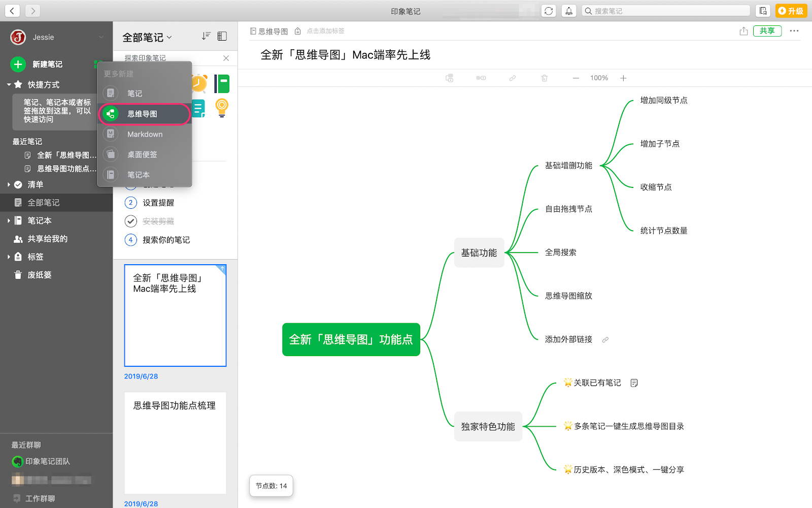Click the plus zoom in control
Viewport: 812px width, 508px height.
click(623, 78)
